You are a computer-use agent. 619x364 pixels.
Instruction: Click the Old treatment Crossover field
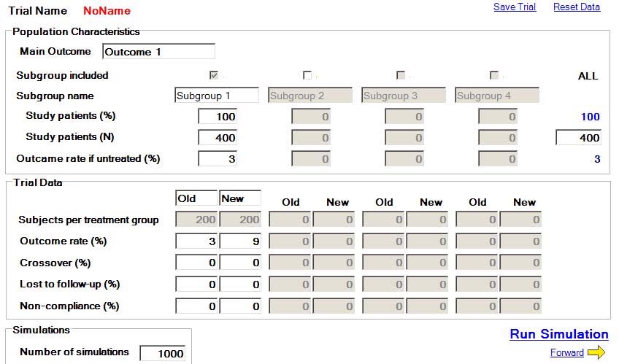[x=196, y=263]
